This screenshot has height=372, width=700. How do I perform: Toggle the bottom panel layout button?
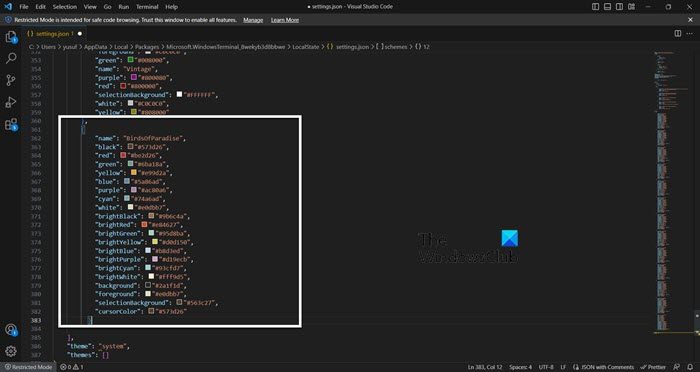(x=608, y=7)
